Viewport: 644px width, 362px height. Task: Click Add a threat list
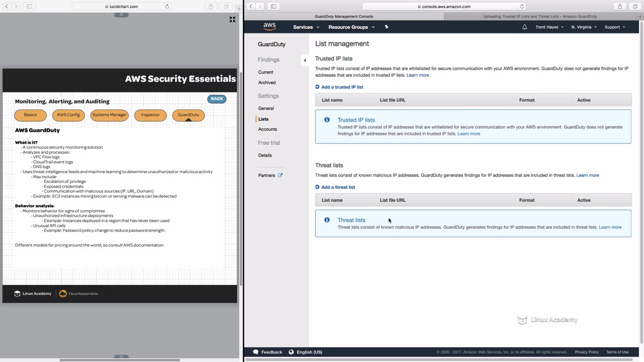(x=335, y=187)
